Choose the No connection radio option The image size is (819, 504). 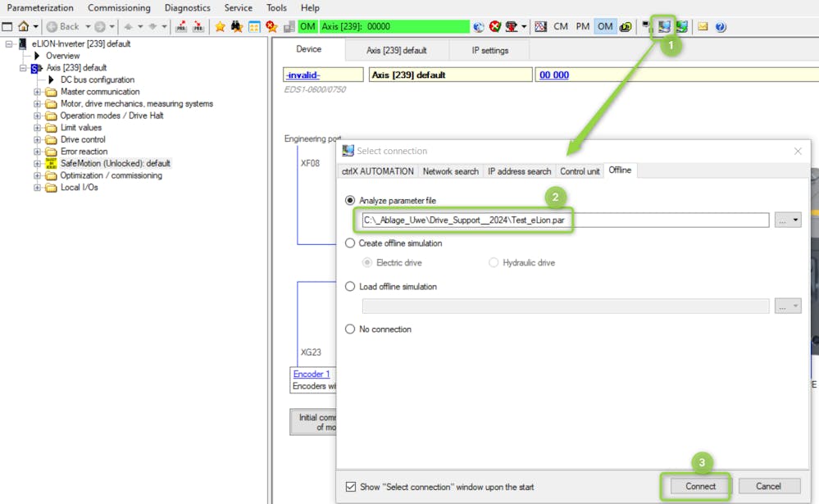[351, 329]
